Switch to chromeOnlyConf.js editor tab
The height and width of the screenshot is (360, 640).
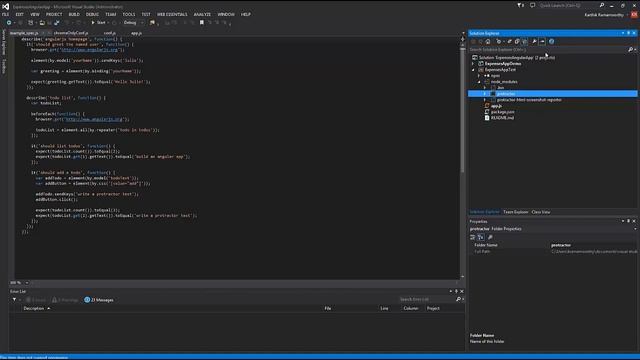(x=71, y=33)
